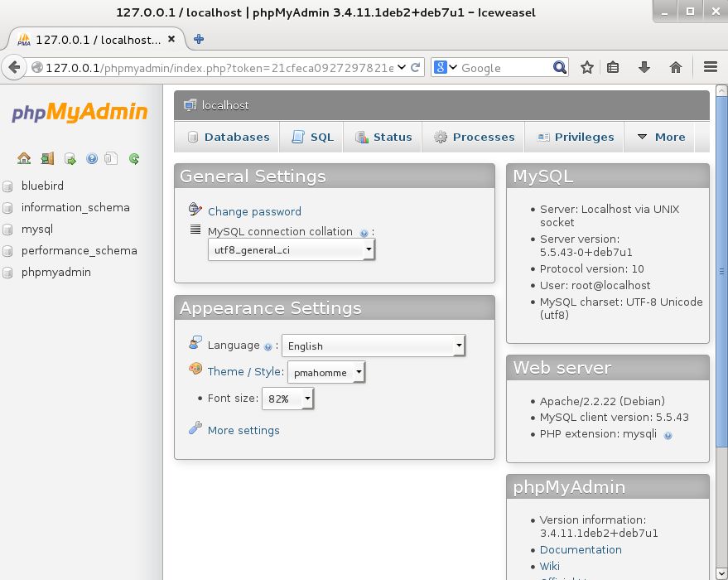
Task: Open the Privileges tab
Action: coord(576,137)
